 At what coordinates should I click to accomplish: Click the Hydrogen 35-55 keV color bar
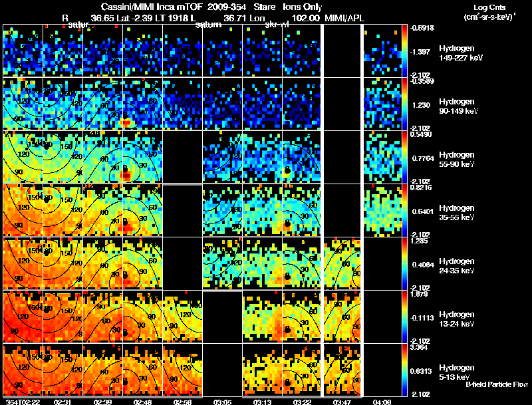404,210
